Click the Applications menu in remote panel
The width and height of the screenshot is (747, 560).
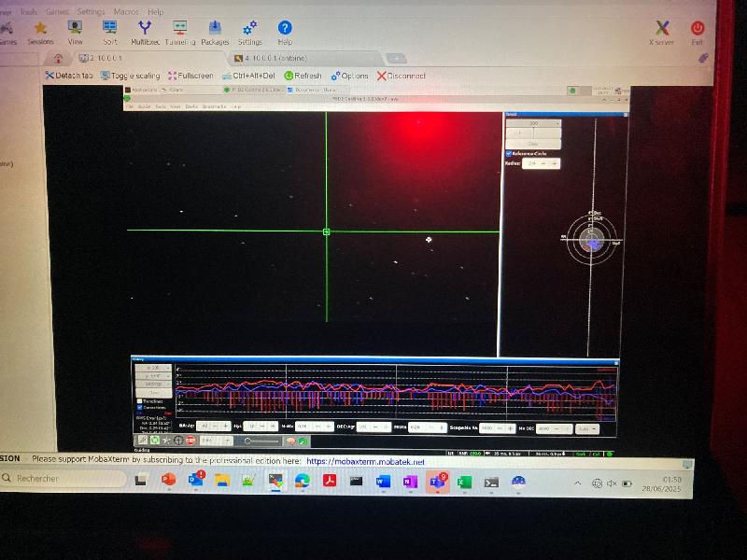pyautogui.click(x=141, y=90)
